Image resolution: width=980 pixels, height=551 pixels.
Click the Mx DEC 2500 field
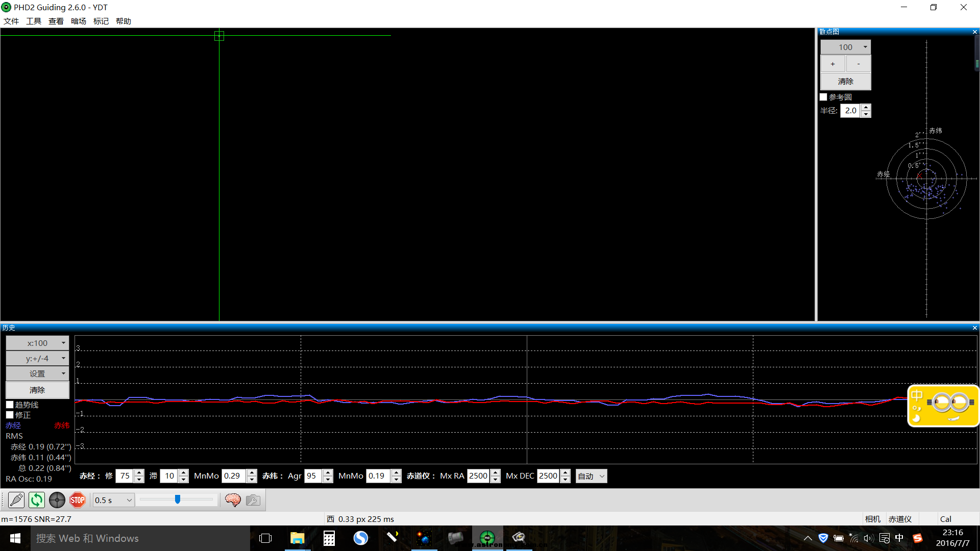(x=548, y=476)
